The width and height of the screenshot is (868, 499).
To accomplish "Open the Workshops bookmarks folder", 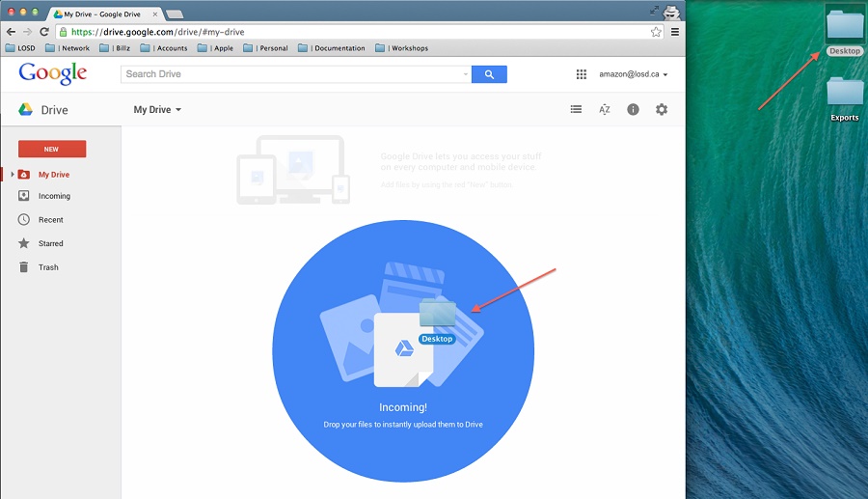I will pos(401,48).
